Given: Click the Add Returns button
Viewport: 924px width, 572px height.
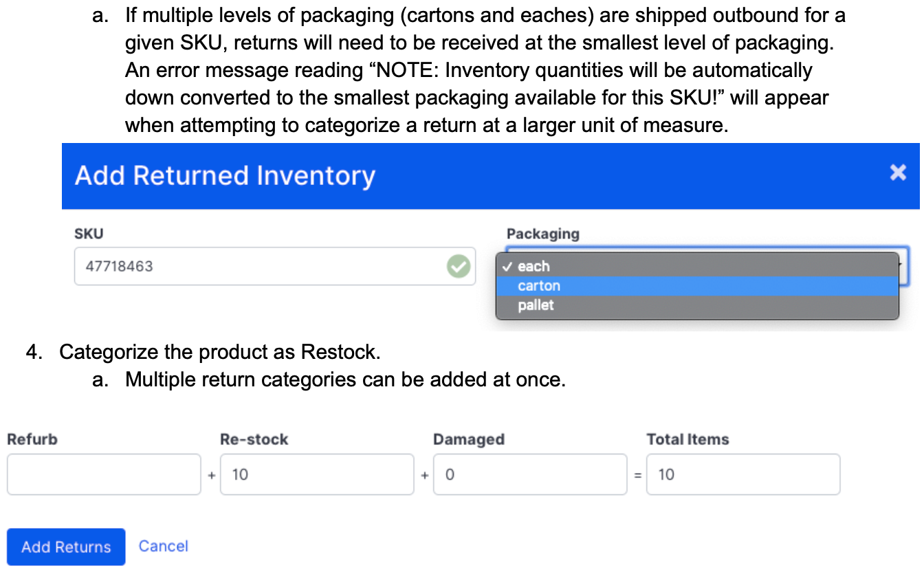Looking at the screenshot, I should (x=65, y=547).
